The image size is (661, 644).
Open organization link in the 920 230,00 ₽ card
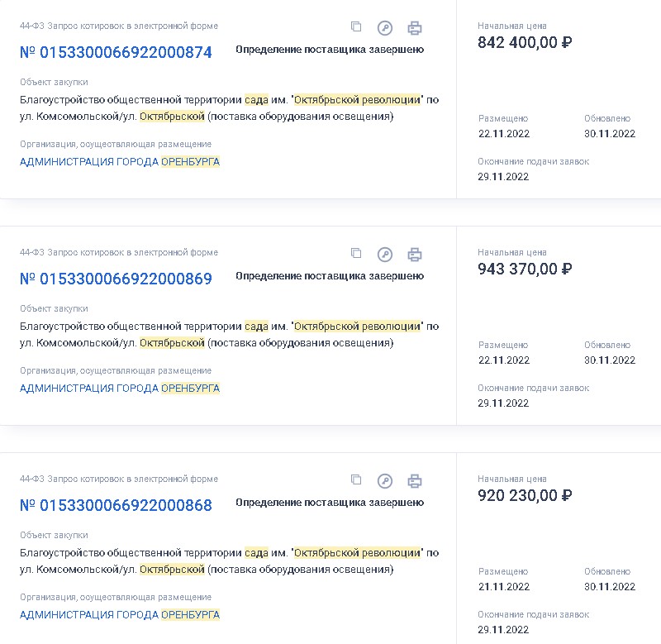coord(120,615)
